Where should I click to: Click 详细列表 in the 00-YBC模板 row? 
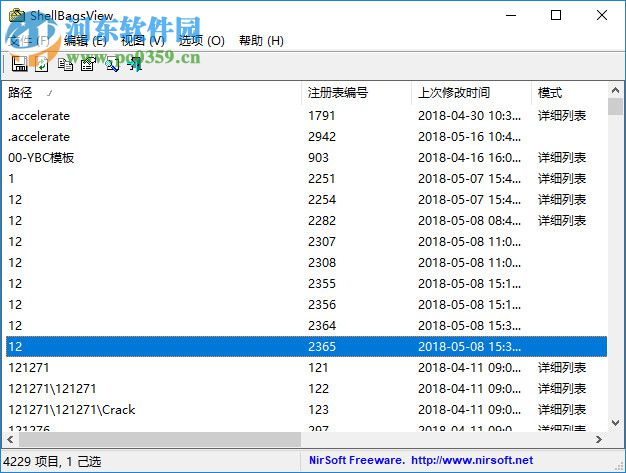point(562,158)
